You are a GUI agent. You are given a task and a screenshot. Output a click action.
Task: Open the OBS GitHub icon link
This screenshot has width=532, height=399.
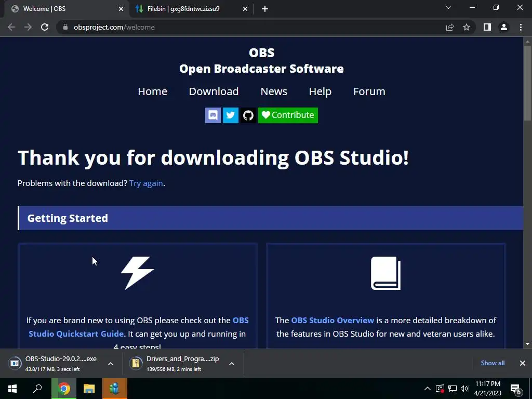click(x=248, y=115)
